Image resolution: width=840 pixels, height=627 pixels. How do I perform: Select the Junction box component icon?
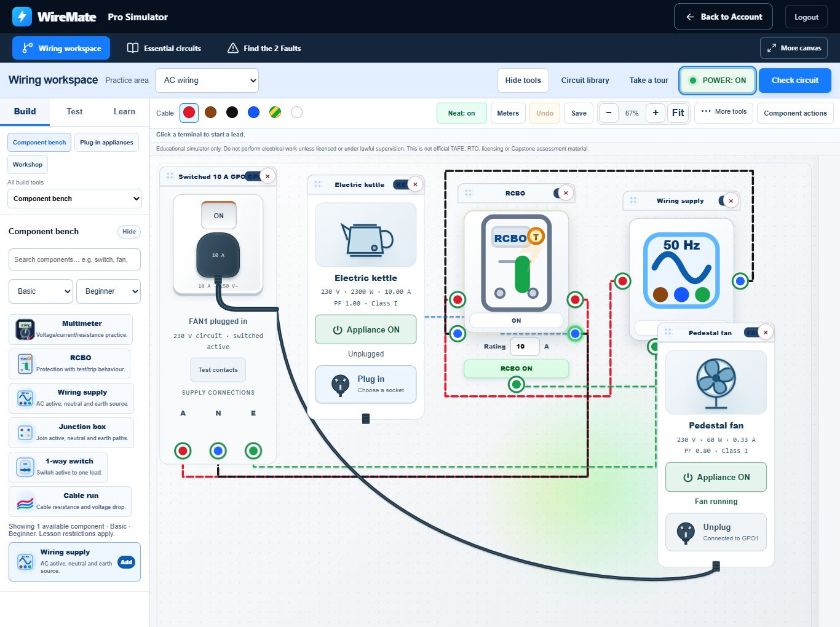[25, 433]
